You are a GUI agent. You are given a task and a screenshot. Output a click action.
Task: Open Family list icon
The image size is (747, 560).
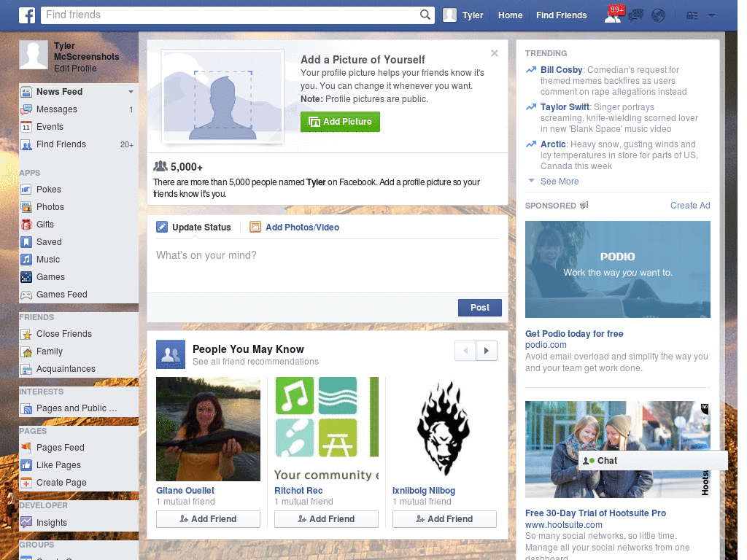pos(26,352)
